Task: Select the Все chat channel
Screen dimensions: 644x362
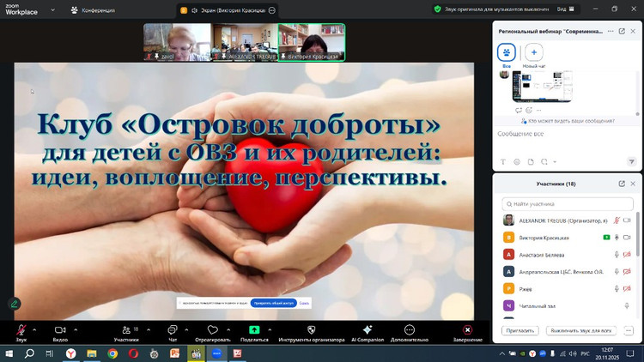Action: 507,51
